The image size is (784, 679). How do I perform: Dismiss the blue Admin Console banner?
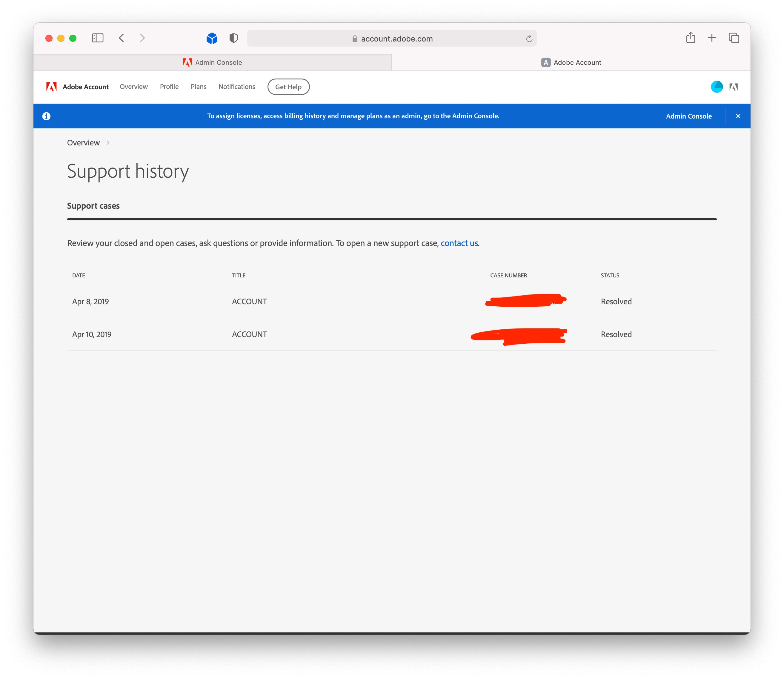[x=738, y=116]
